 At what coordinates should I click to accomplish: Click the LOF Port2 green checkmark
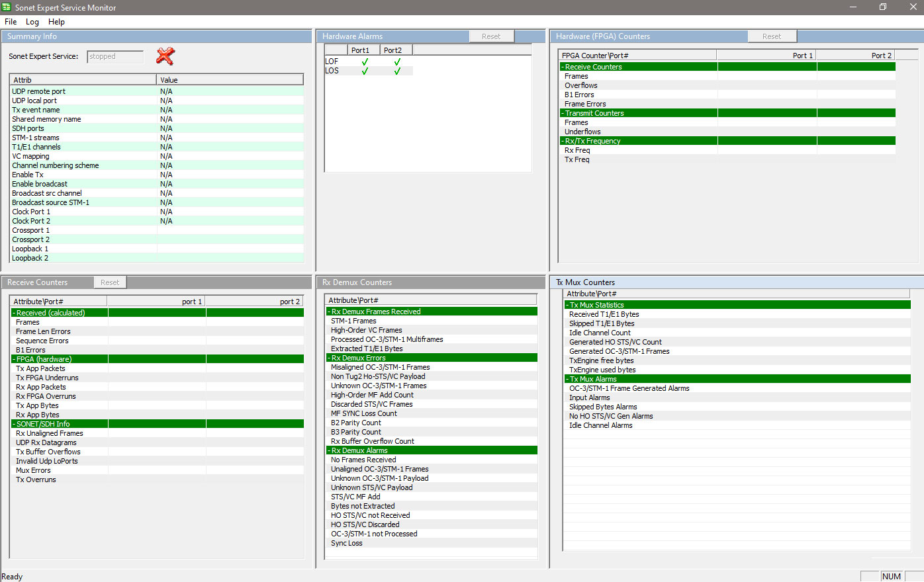pos(397,62)
